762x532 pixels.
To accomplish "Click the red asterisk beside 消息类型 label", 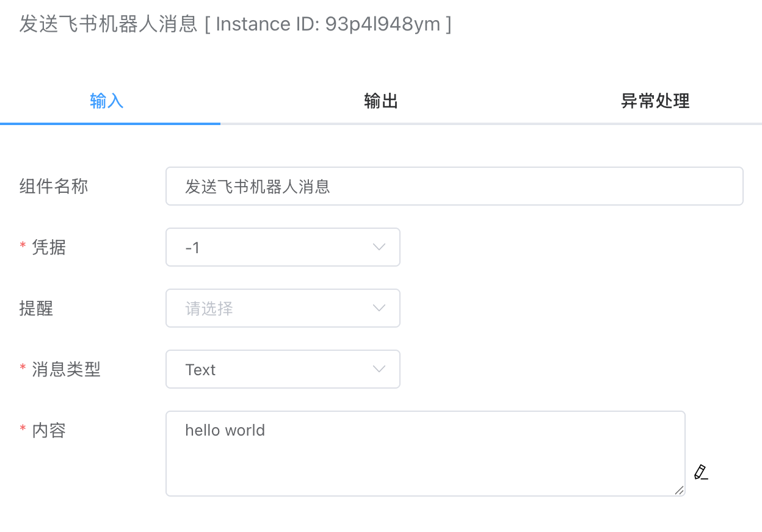I will 22,369.
